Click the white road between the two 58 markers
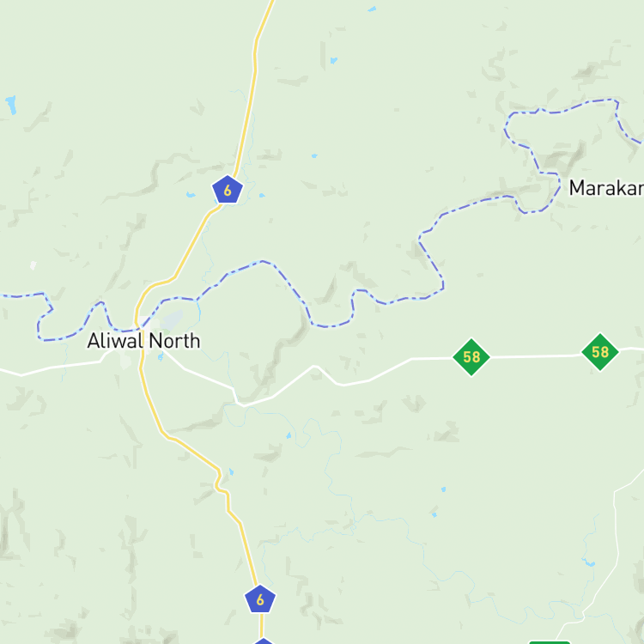644x644 pixels. pos(536,356)
